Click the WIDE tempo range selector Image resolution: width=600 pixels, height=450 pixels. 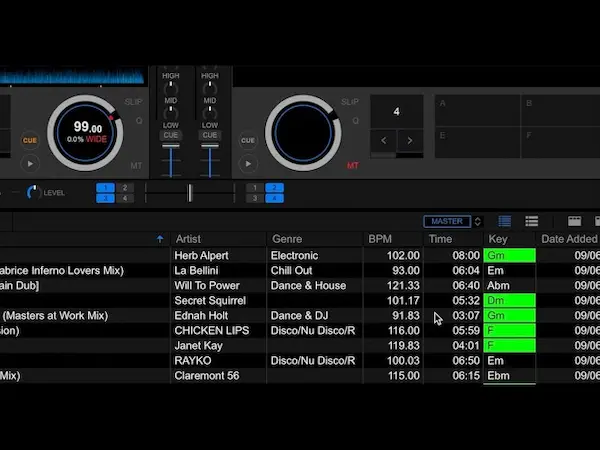tap(96, 139)
